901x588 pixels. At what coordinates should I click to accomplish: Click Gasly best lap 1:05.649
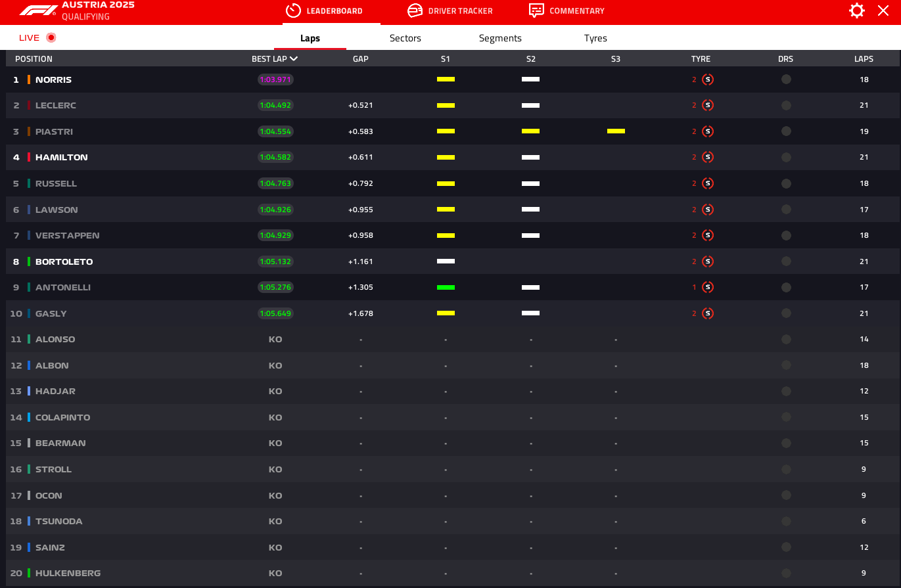tap(275, 313)
